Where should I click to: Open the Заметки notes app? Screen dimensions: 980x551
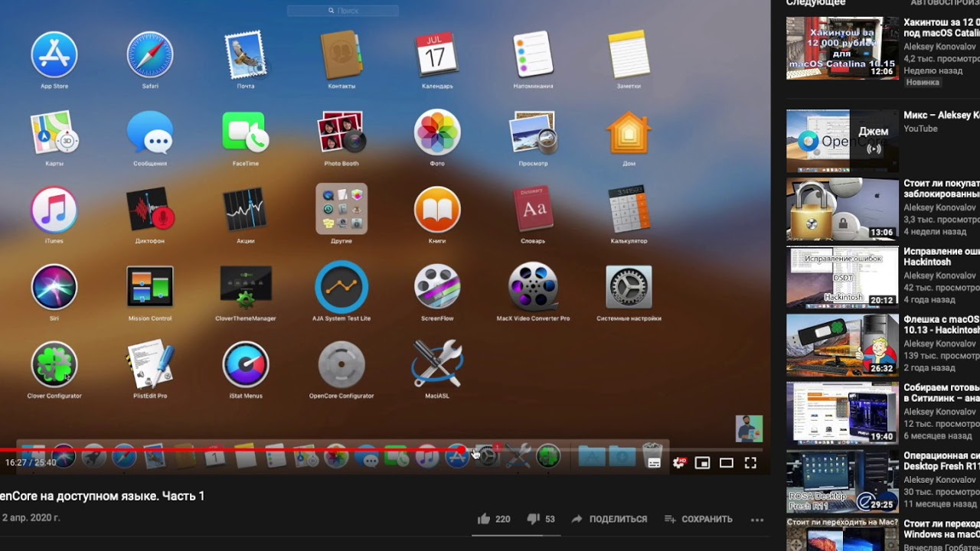[x=629, y=55]
